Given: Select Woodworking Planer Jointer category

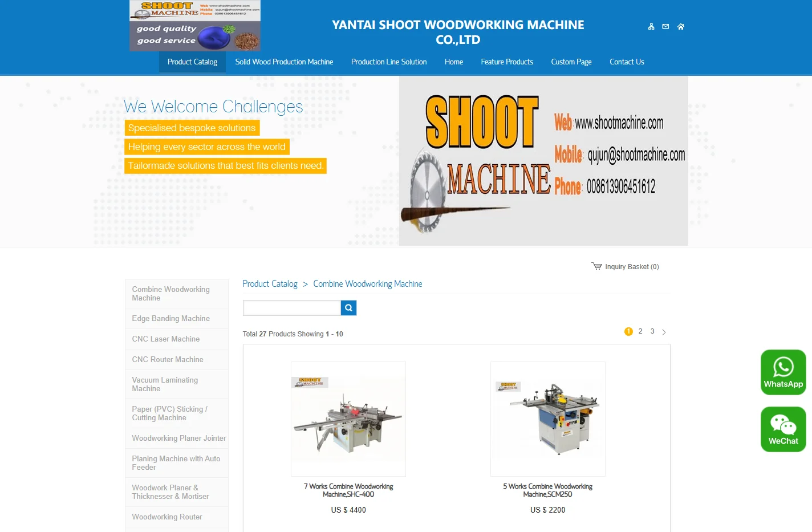Looking at the screenshot, I should 177,438.
